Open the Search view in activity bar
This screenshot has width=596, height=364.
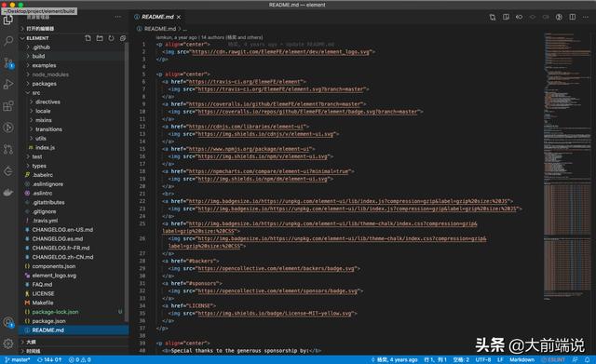(x=8, y=40)
